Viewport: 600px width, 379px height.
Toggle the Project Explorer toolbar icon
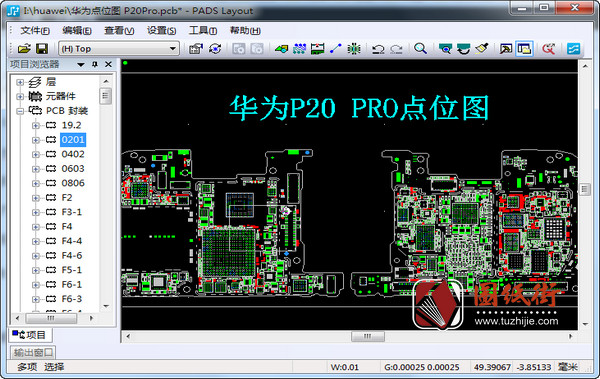[524, 49]
